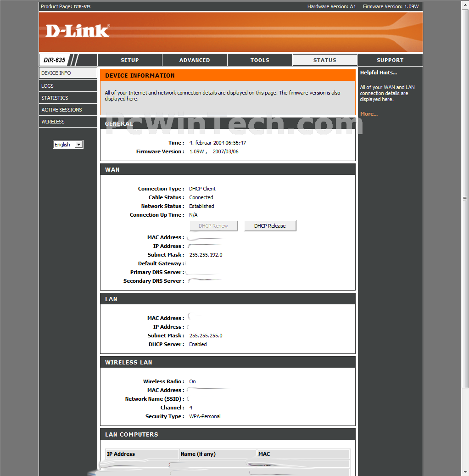
Task: Click the IP Address column header
Action: coord(142,454)
